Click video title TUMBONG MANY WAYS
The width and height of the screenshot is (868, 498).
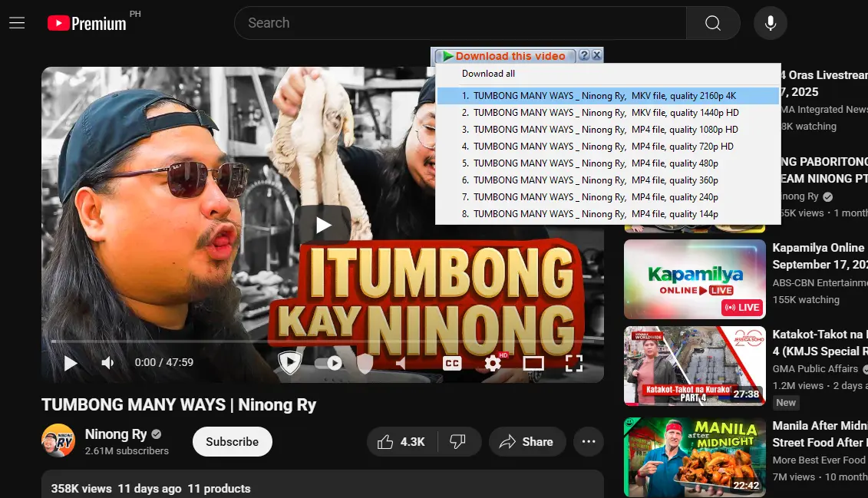[x=179, y=405]
